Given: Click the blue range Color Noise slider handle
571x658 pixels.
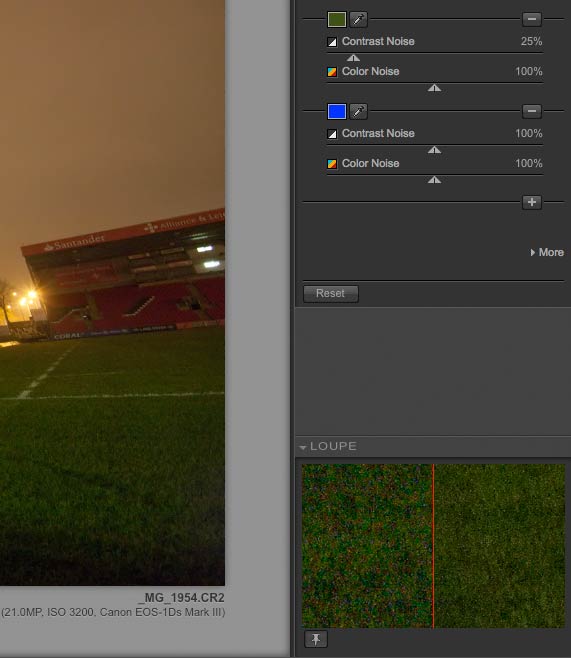Looking at the screenshot, I should [434, 180].
